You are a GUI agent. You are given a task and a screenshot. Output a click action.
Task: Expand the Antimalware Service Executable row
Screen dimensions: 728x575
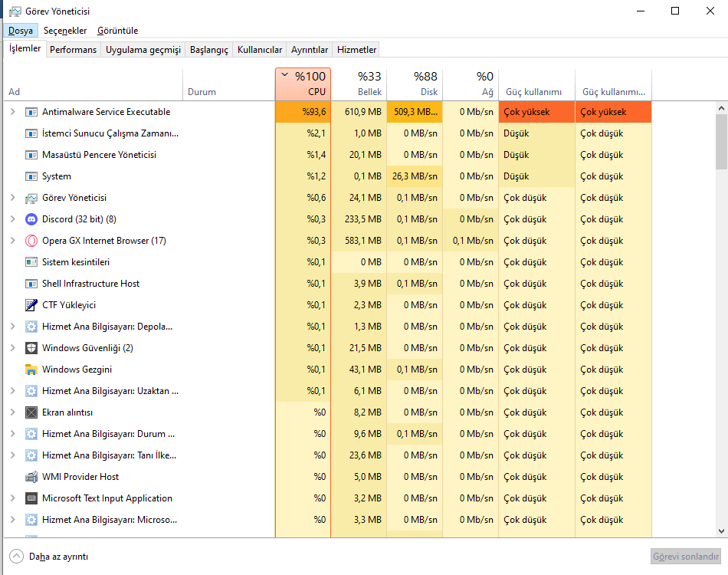pyautogui.click(x=13, y=111)
